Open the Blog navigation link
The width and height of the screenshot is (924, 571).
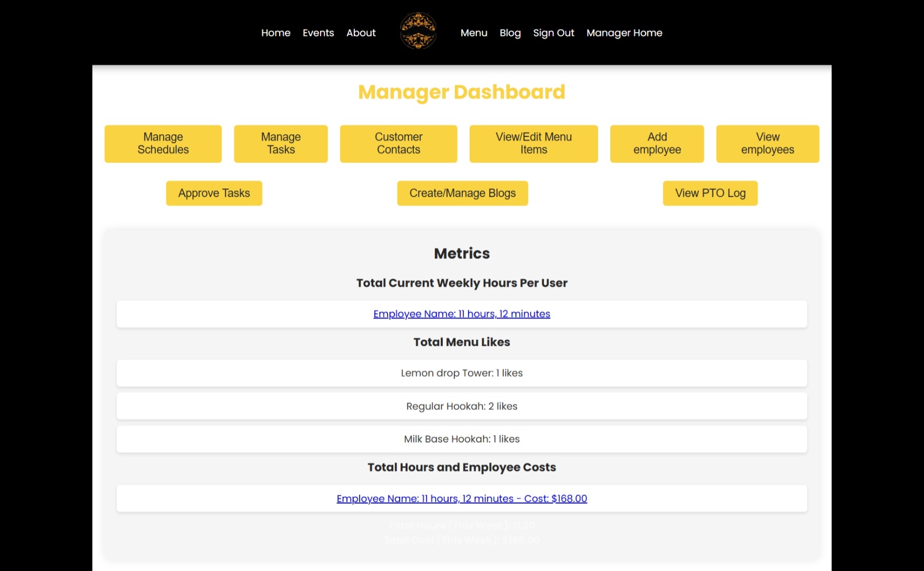point(510,33)
